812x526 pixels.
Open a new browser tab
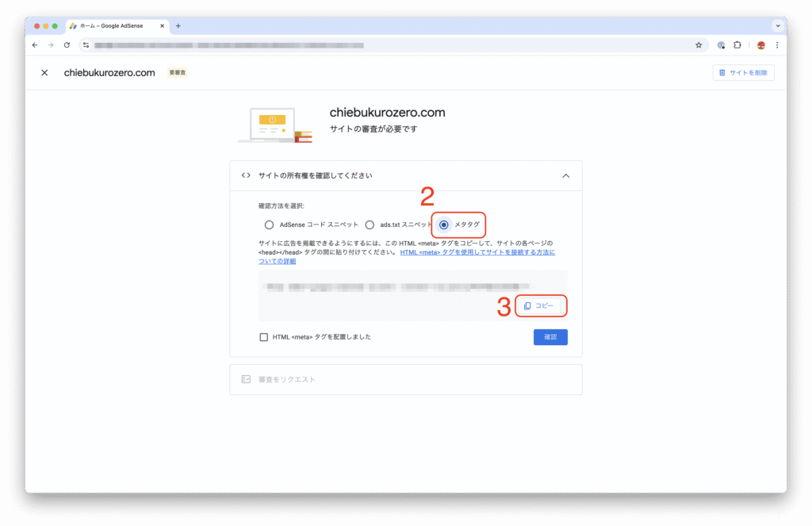point(178,25)
